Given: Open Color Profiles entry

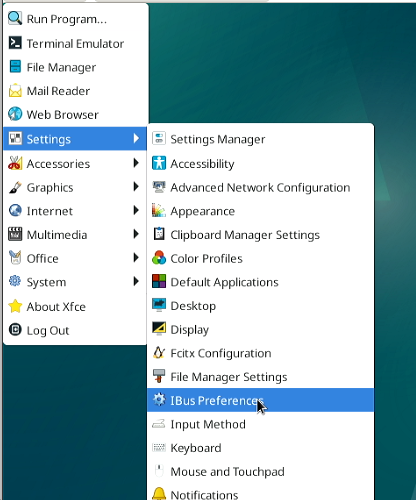Looking at the screenshot, I should click(261, 258).
